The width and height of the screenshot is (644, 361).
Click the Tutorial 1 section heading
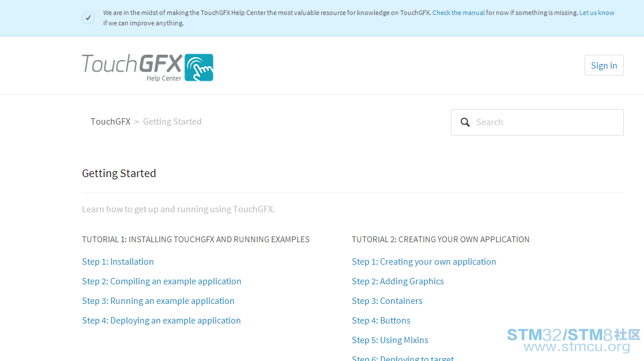[195, 239]
